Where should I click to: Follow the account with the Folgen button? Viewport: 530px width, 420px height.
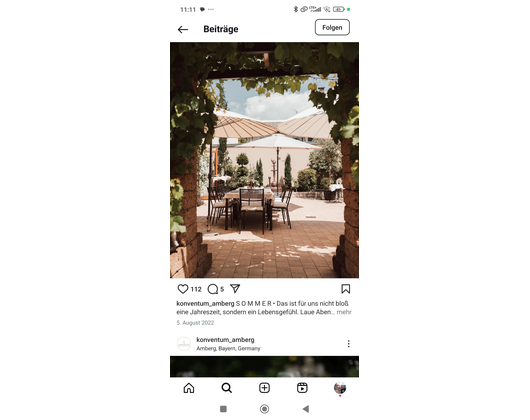332,27
